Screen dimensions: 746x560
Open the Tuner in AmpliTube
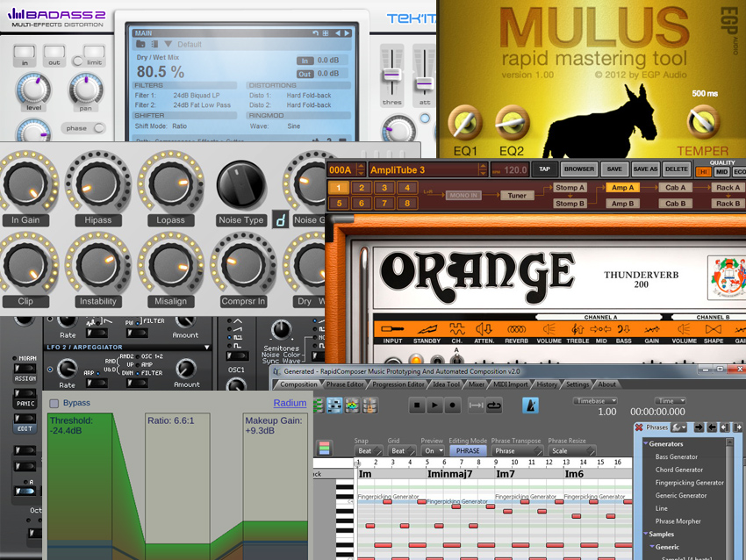click(517, 195)
